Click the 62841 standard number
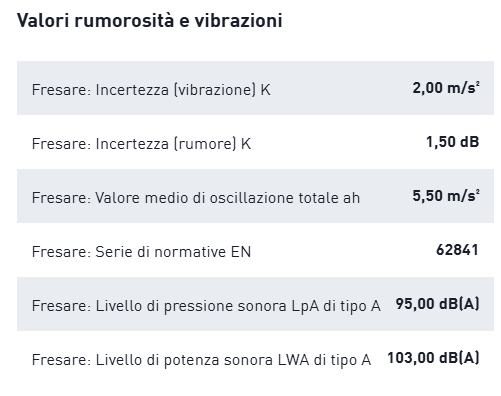Viewport: 501px width, 396px height. pyautogui.click(x=457, y=250)
